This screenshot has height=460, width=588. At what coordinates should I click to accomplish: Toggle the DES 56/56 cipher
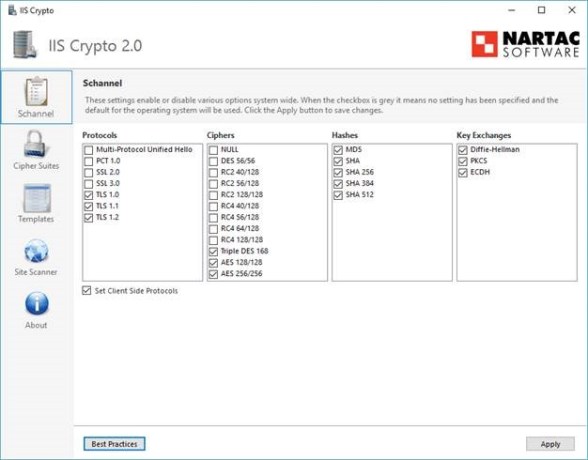click(213, 161)
